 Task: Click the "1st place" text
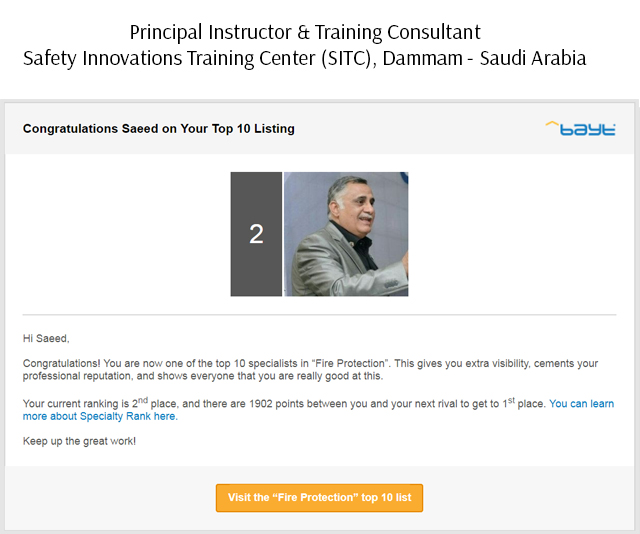click(x=518, y=404)
